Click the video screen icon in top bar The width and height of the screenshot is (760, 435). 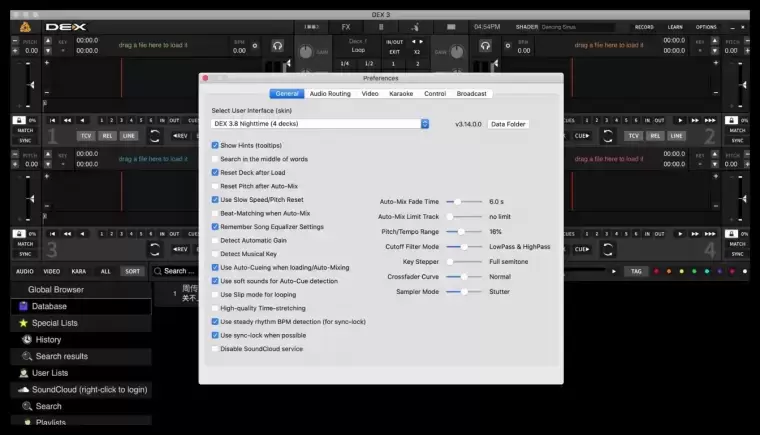(451, 27)
